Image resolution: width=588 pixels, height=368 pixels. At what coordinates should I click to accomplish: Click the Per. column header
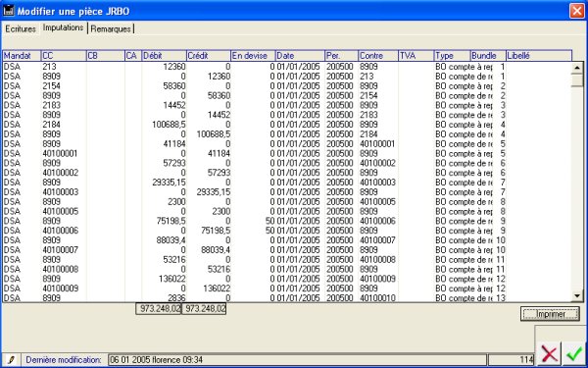(341, 56)
